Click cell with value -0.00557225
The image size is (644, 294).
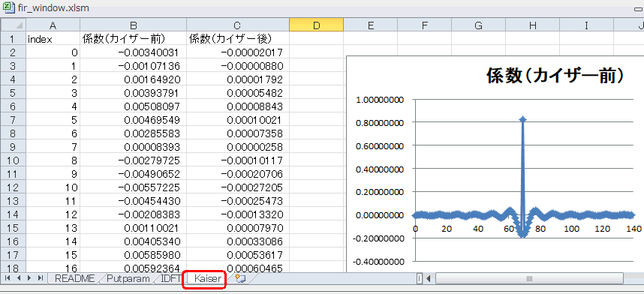[133, 187]
